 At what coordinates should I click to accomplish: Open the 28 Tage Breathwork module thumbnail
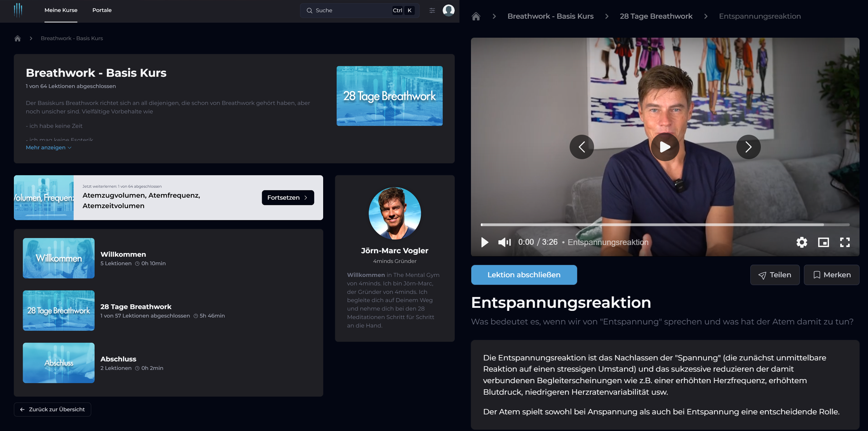click(59, 311)
